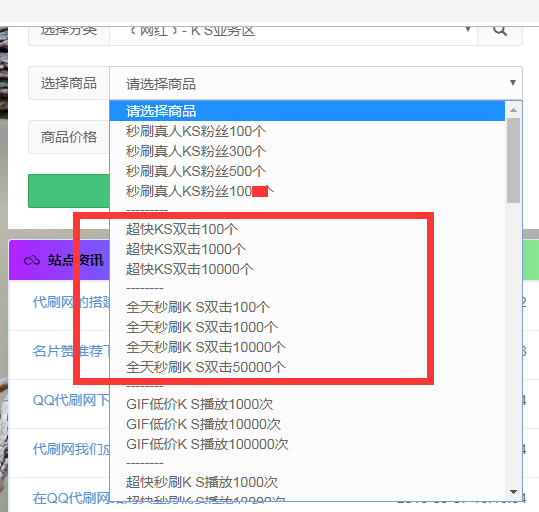Viewport: 539px width, 512px height.
Task: Select 超快KS双击100个 from the list
Action: tap(307, 229)
